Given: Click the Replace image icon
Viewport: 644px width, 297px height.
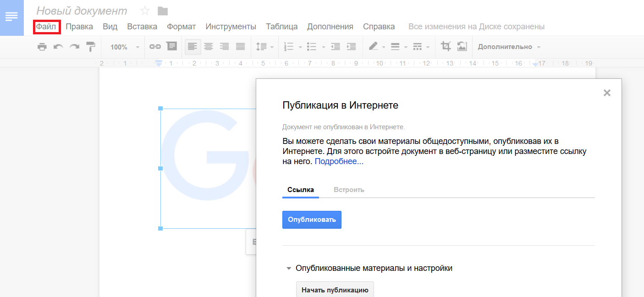Looking at the screenshot, I should [462, 46].
